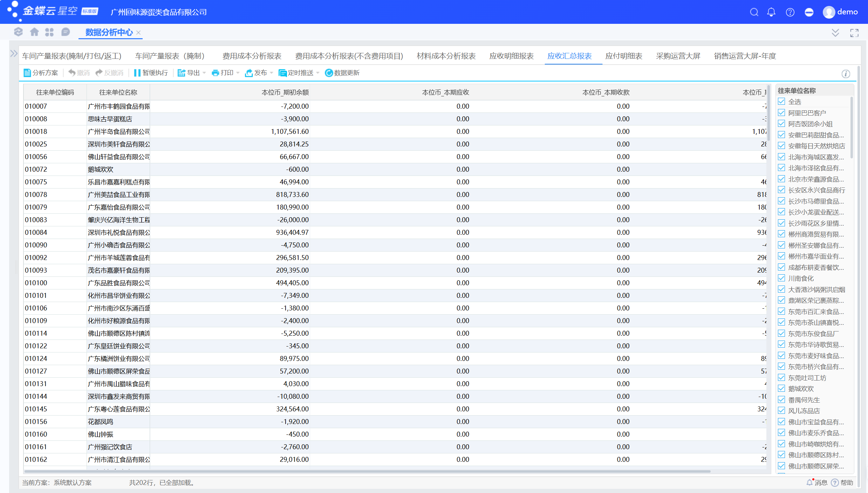Click the cube icon in the nav bar
Screen dimensions: 868x493
pyautogui.click(x=18, y=32)
